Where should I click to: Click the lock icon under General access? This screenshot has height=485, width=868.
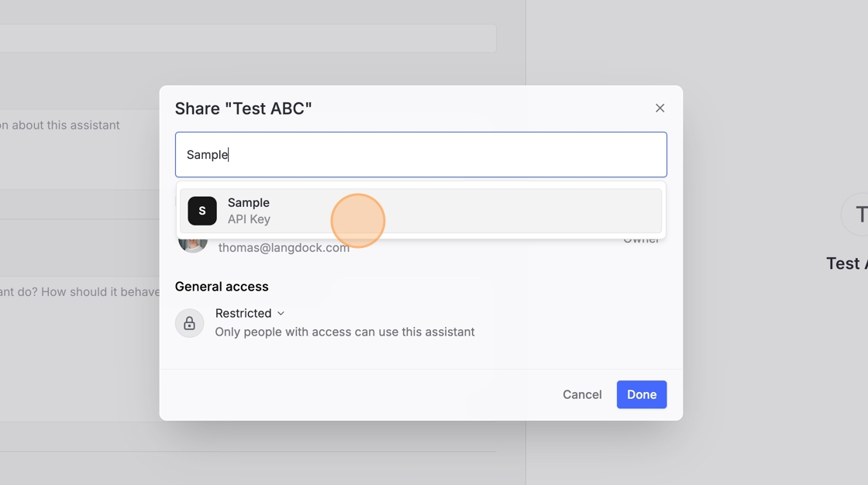pos(189,323)
